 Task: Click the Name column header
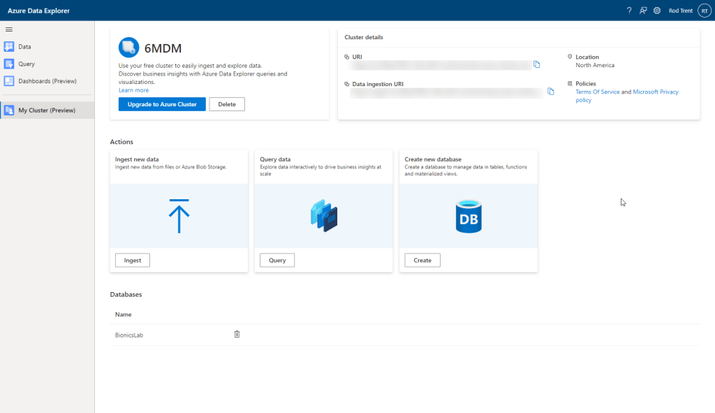pyautogui.click(x=123, y=315)
